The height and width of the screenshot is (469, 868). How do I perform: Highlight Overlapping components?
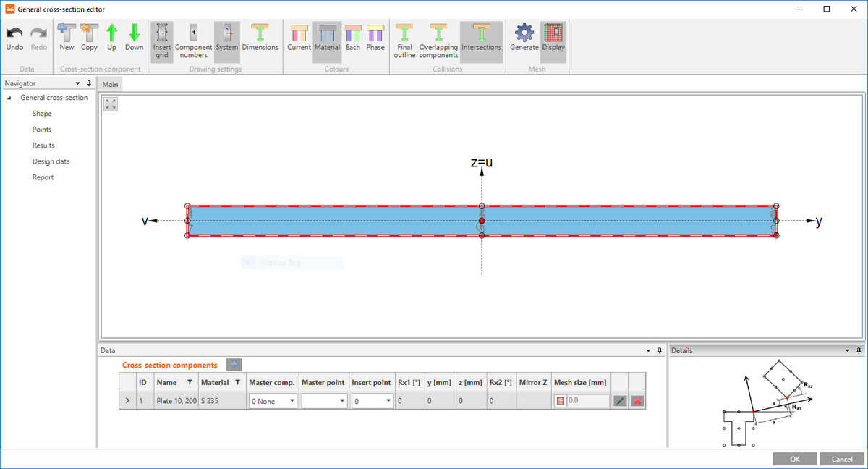(438, 40)
